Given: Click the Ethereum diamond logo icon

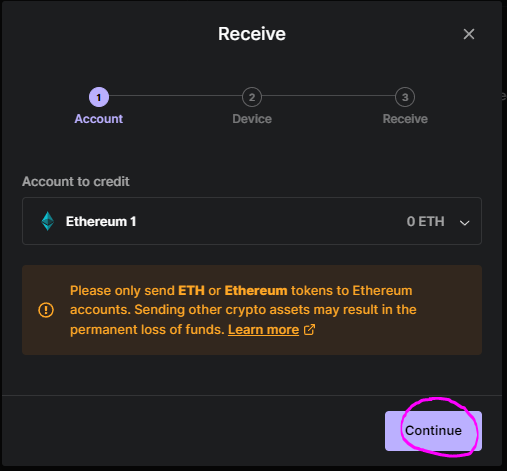Looking at the screenshot, I should coord(48,221).
